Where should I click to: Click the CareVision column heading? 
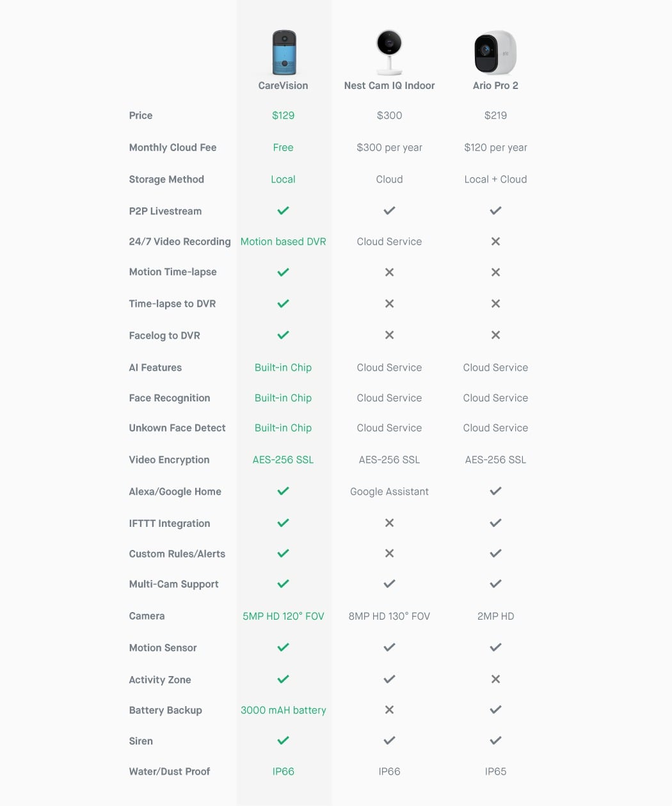[x=283, y=86]
